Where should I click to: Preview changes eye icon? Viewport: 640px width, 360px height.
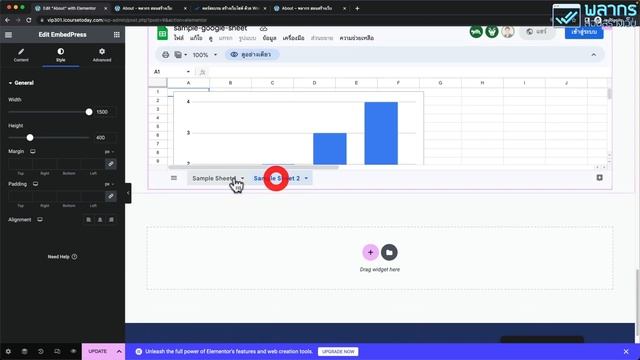coord(73,351)
